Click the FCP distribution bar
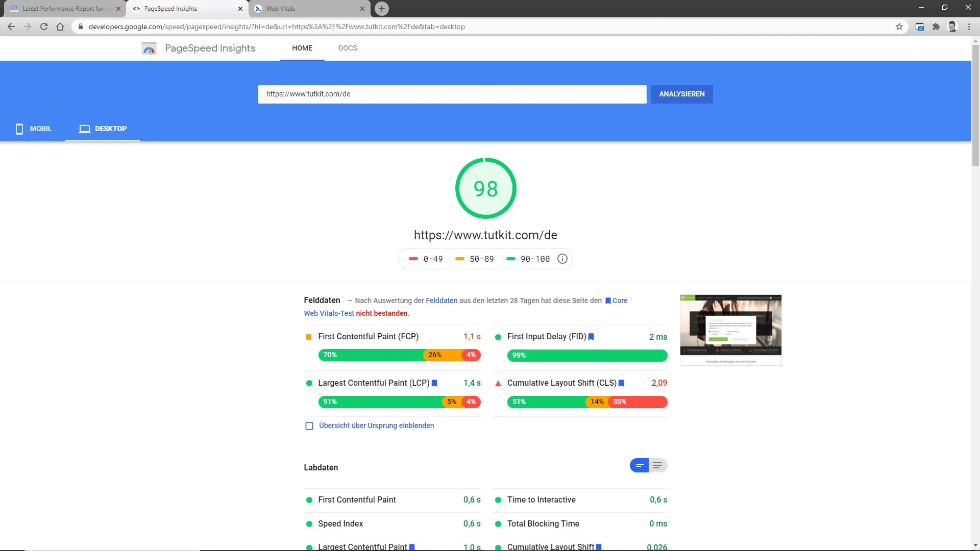 tap(399, 355)
